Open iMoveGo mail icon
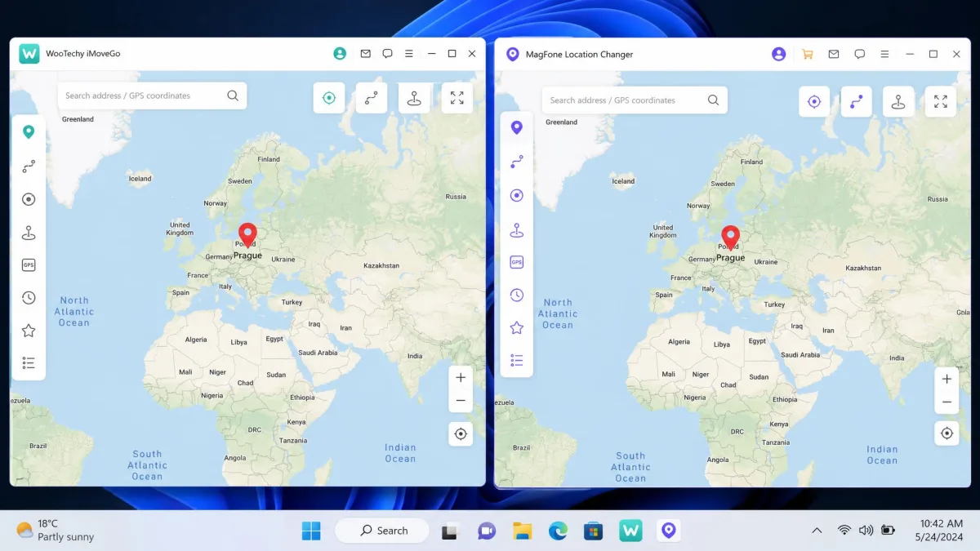This screenshot has height=551, width=980. (365, 54)
